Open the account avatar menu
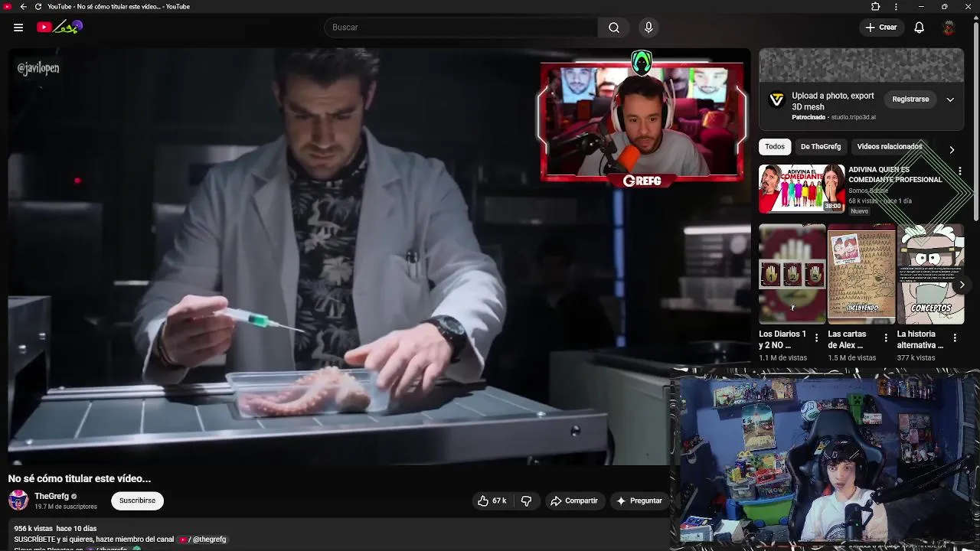The width and height of the screenshot is (980, 551). pyautogui.click(x=949, y=28)
